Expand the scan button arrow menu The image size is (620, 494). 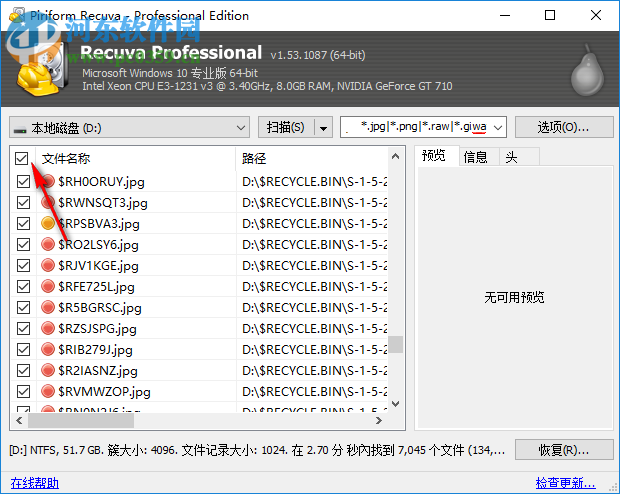pos(323,127)
